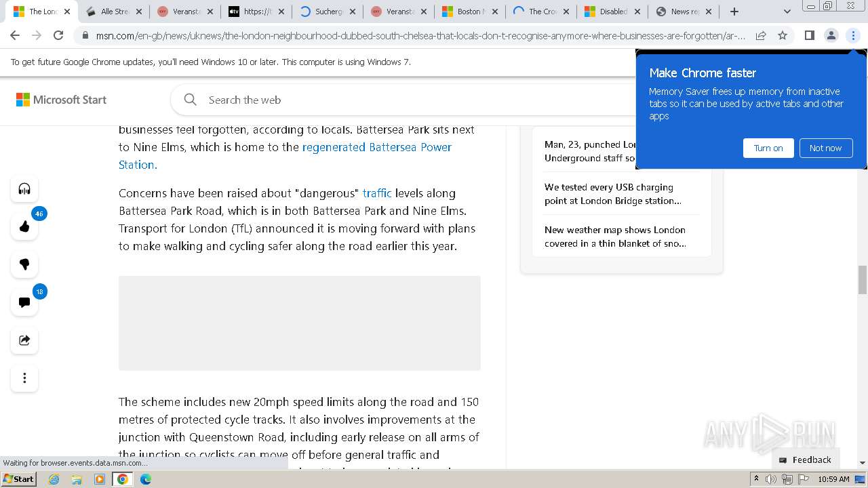Click the network tray icon
The image size is (868, 488).
(x=787, y=479)
